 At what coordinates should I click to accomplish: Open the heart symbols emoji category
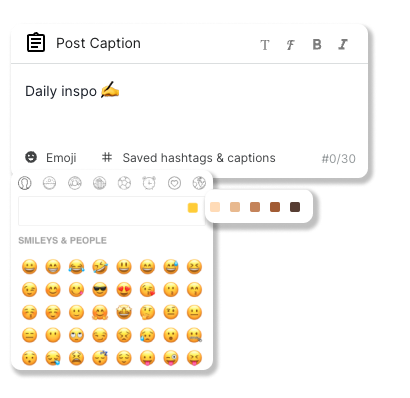click(x=174, y=183)
